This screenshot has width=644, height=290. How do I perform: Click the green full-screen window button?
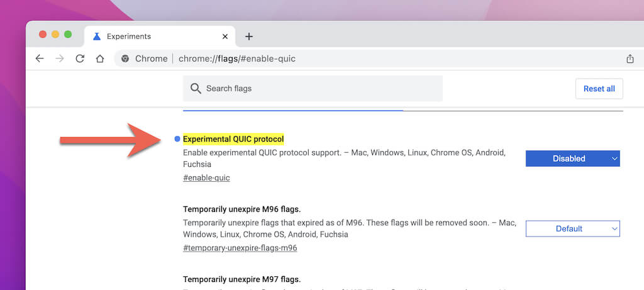click(x=68, y=34)
